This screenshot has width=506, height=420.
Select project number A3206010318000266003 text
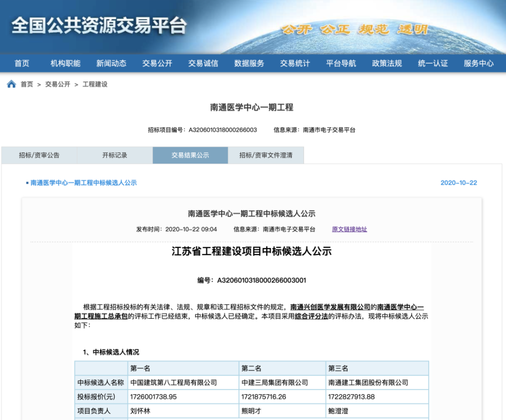coord(223,130)
